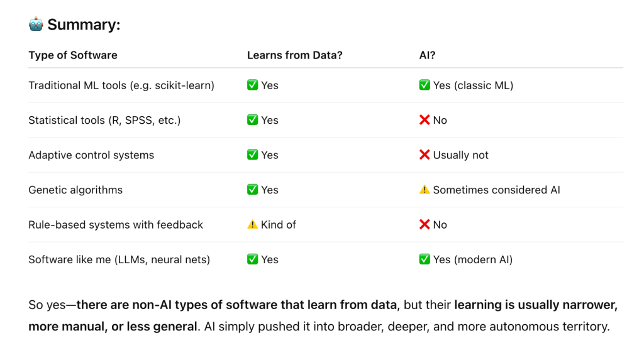The height and width of the screenshot is (343, 644).
Task: Click the 'Type of Software' column header
Action: pos(73,55)
